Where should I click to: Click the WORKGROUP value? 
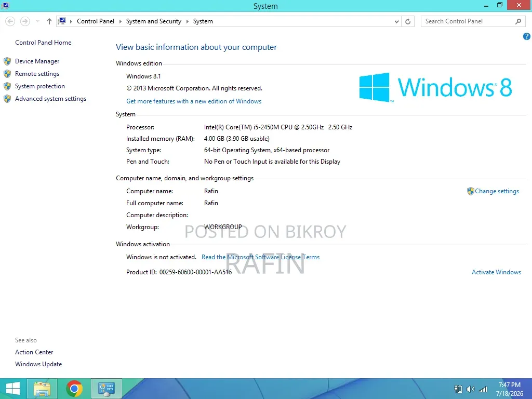[223, 227]
